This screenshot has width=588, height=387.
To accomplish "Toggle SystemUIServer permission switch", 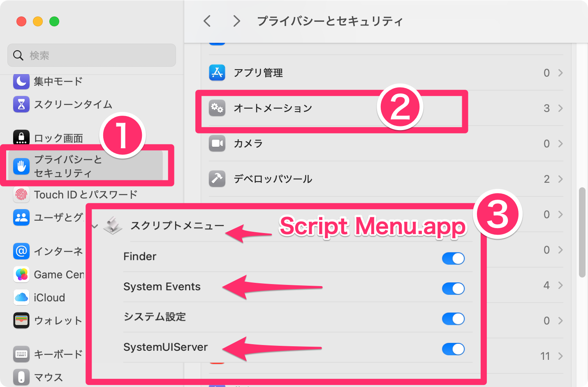I will tap(453, 349).
